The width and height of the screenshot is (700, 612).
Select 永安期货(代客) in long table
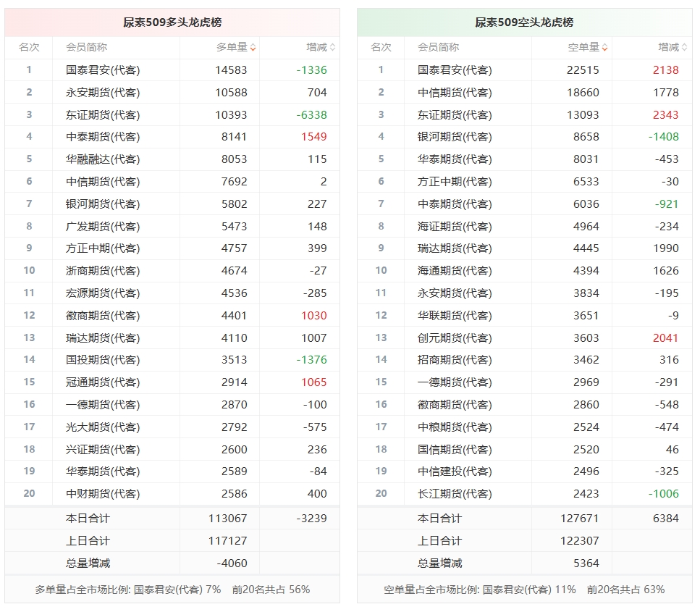pyautogui.click(x=103, y=93)
